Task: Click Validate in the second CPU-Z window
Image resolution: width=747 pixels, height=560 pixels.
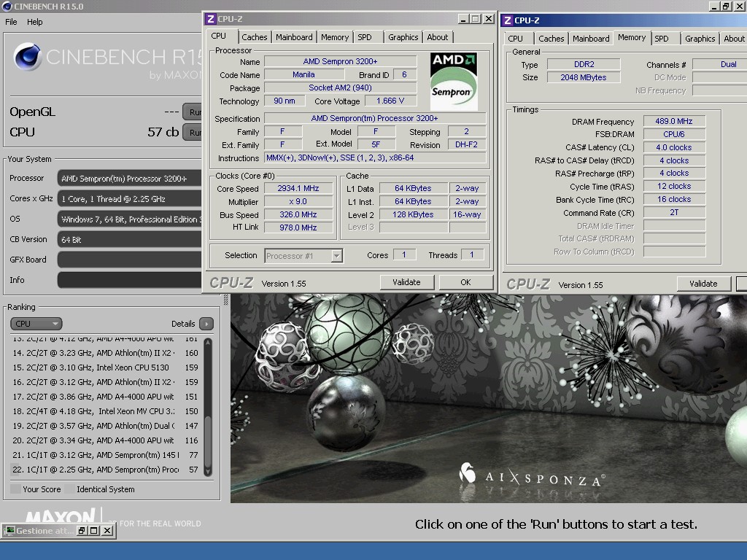Action: (x=703, y=284)
